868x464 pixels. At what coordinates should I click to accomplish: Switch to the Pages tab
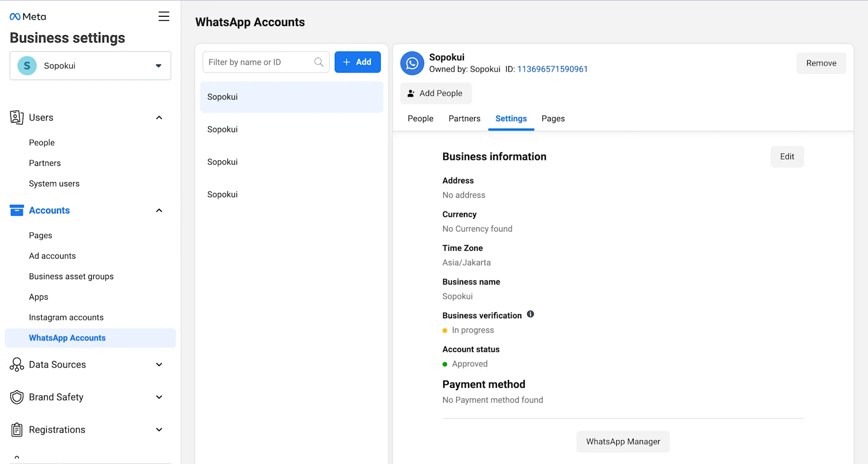tap(553, 119)
